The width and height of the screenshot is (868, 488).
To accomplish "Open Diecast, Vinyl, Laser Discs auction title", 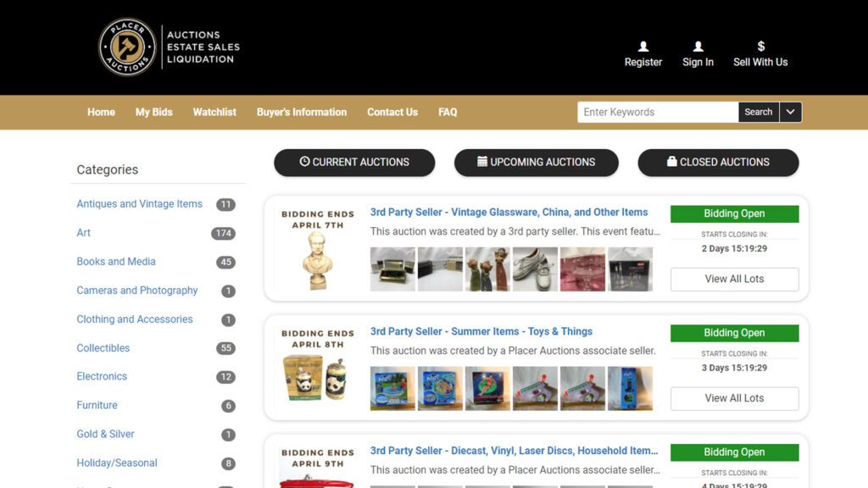I will click(515, 451).
